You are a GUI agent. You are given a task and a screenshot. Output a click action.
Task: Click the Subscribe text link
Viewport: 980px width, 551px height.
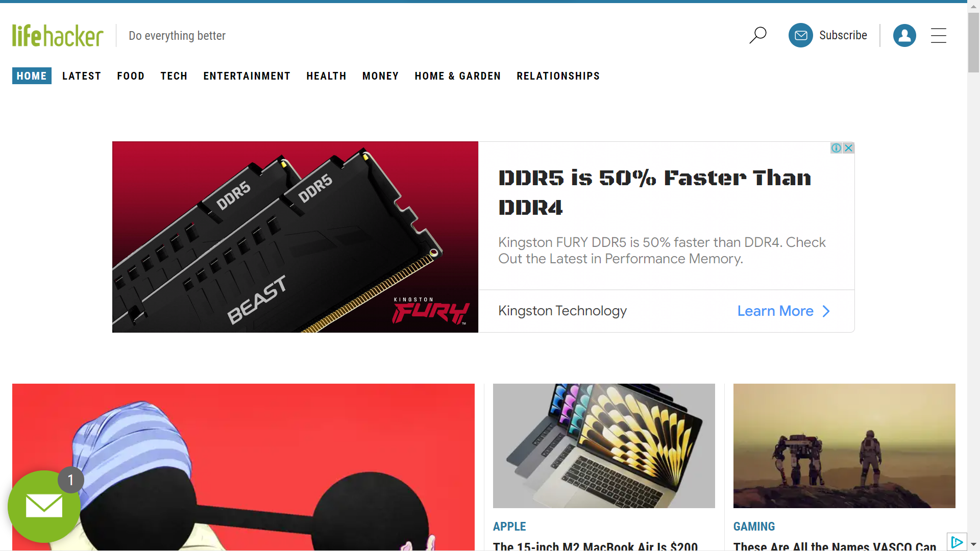[843, 35]
